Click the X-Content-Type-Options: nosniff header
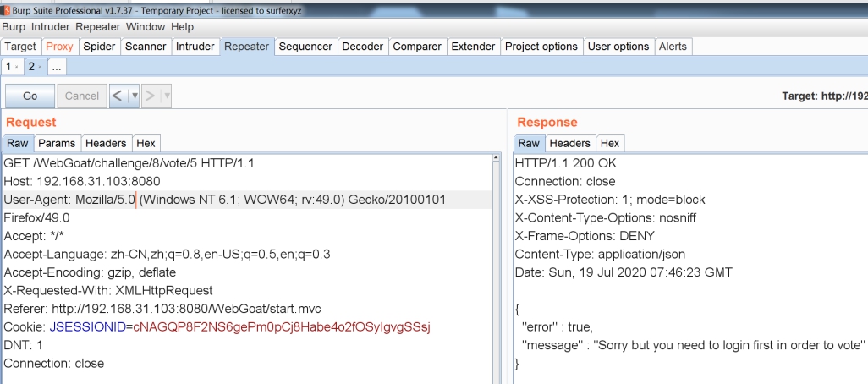The image size is (868, 384). click(606, 218)
